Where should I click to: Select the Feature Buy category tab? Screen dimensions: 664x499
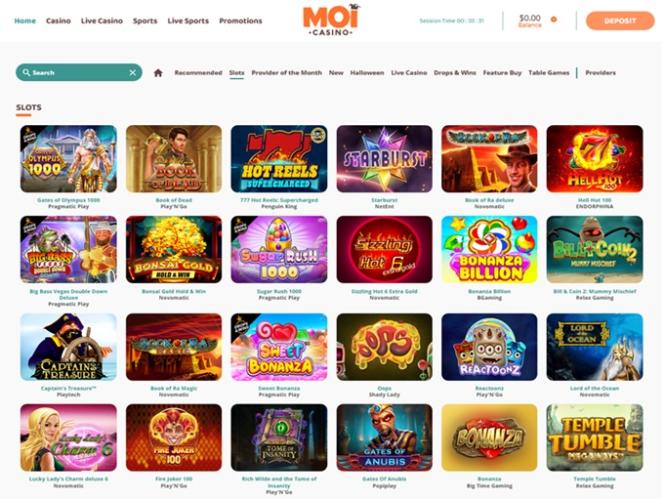502,73
